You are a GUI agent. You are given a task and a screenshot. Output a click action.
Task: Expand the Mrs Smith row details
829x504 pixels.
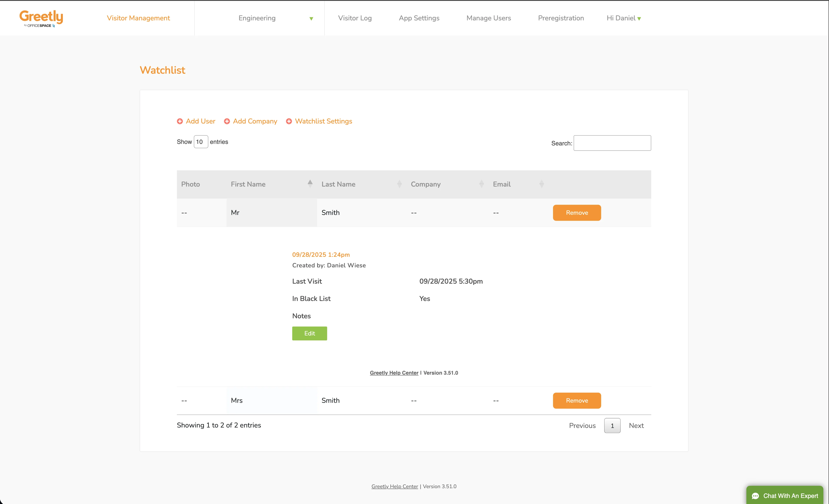tap(271, 400)
